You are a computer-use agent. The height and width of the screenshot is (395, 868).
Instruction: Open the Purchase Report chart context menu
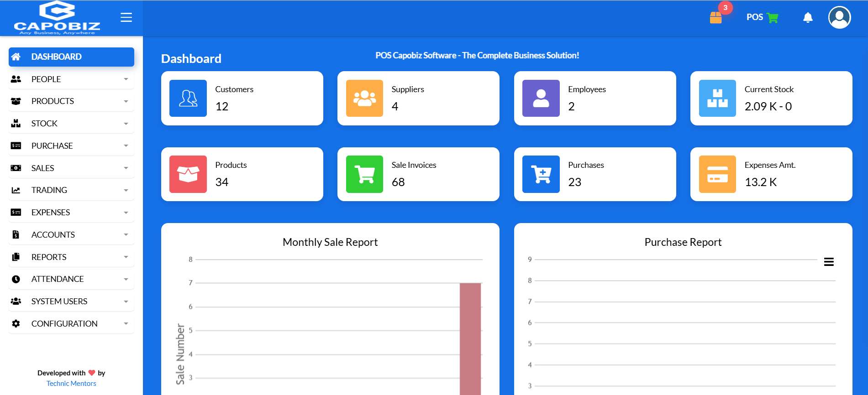(x=829, y=262)
